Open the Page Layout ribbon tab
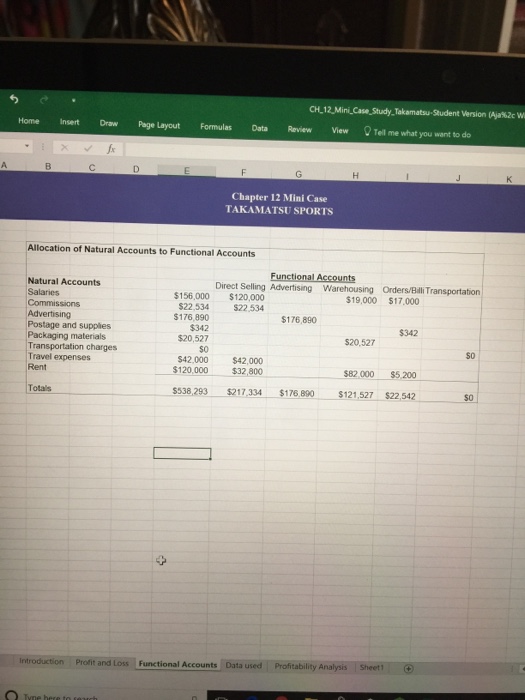 [159, 125]
